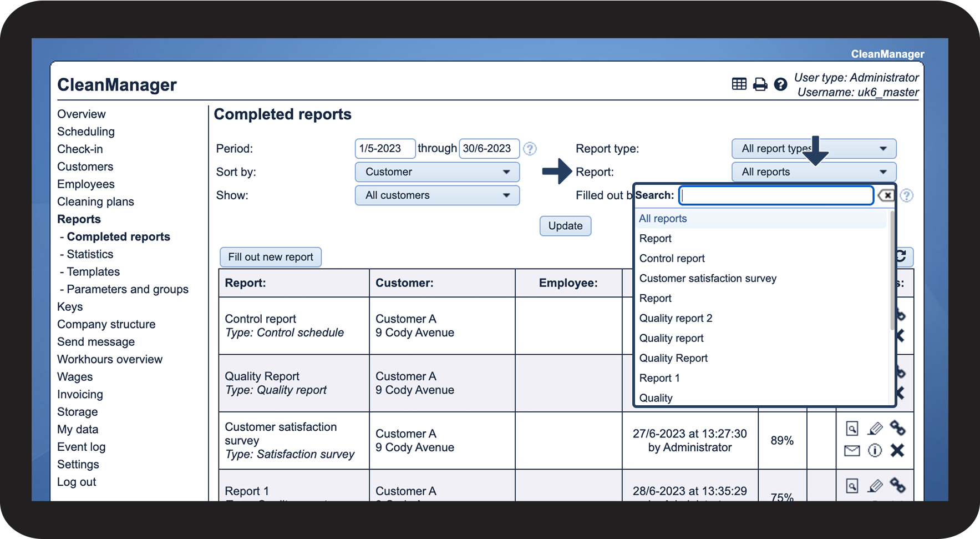Select Customer satisfaction survey from the list
The height and width of the screenshot is (539, 980).
[x=708, y=279]
